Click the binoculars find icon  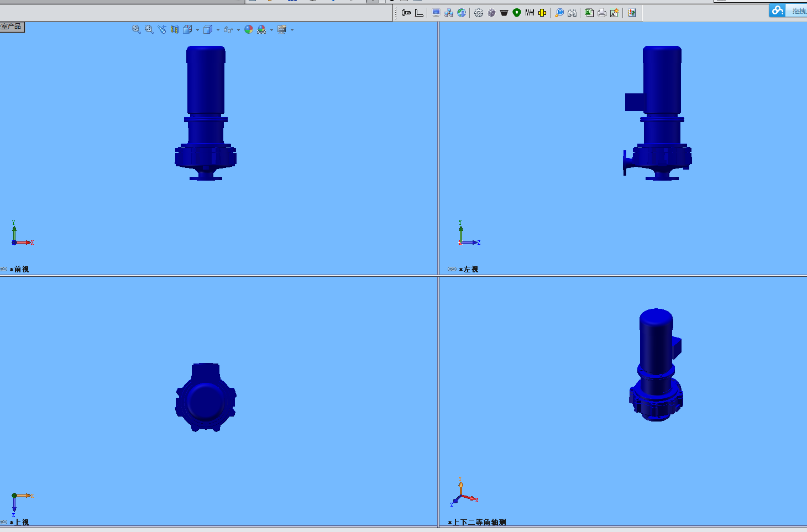click(x=572, y=13)
